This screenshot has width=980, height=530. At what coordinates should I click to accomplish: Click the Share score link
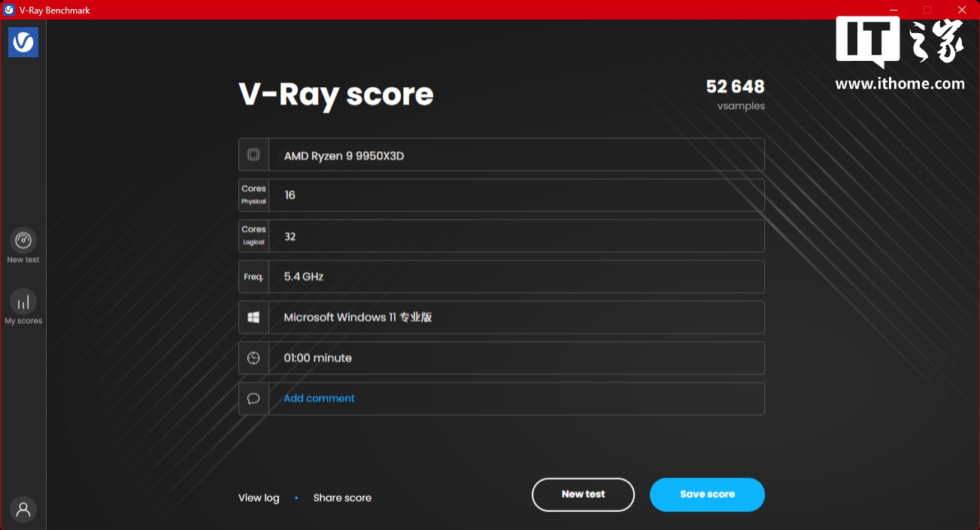click(342, 498)
